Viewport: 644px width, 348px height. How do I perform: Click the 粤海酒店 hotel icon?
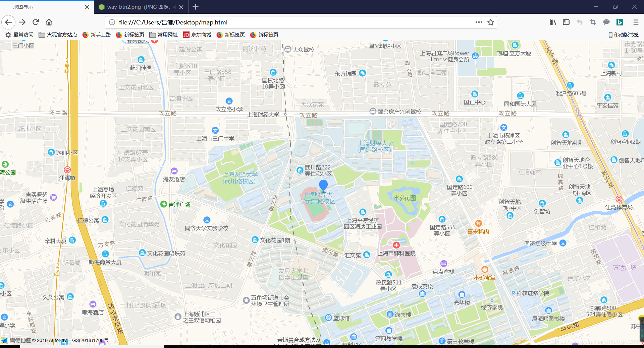93,304
